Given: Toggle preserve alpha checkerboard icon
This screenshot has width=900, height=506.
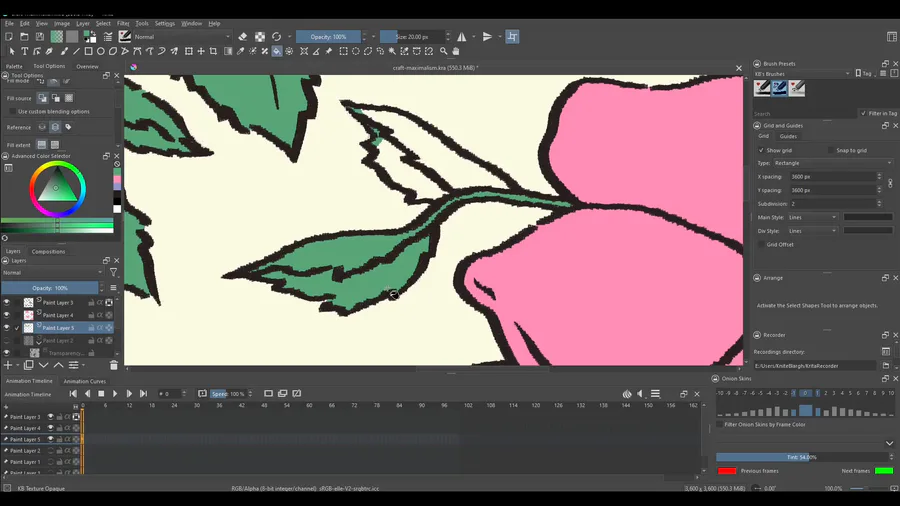Looking at the screenshot, I should pos(260,37).
